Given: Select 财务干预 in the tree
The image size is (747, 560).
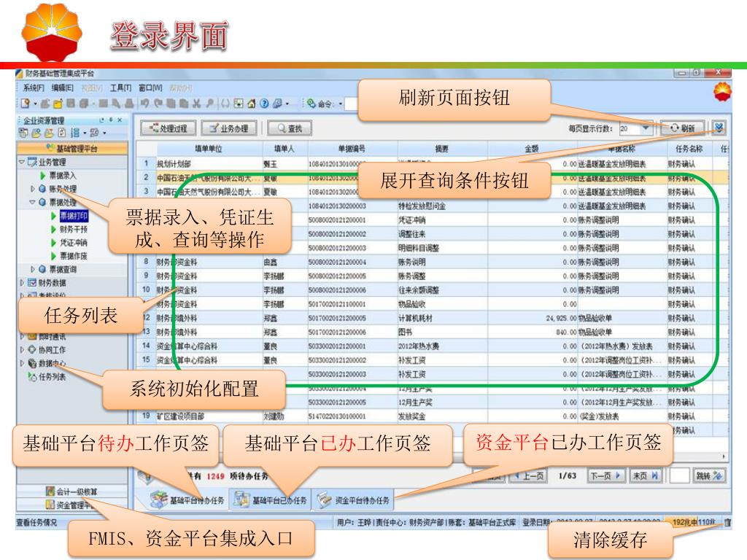Looking at the screenshot, I should tap(74, 229).
